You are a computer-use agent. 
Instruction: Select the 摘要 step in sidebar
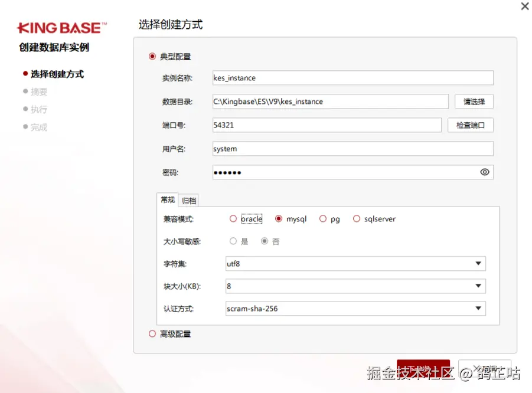tap(39, 91)
